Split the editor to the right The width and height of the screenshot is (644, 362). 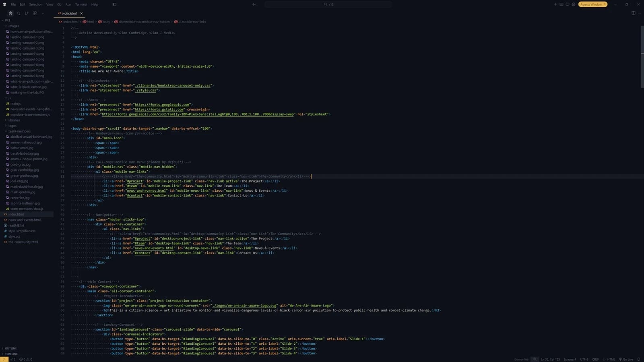pos(634,13)
